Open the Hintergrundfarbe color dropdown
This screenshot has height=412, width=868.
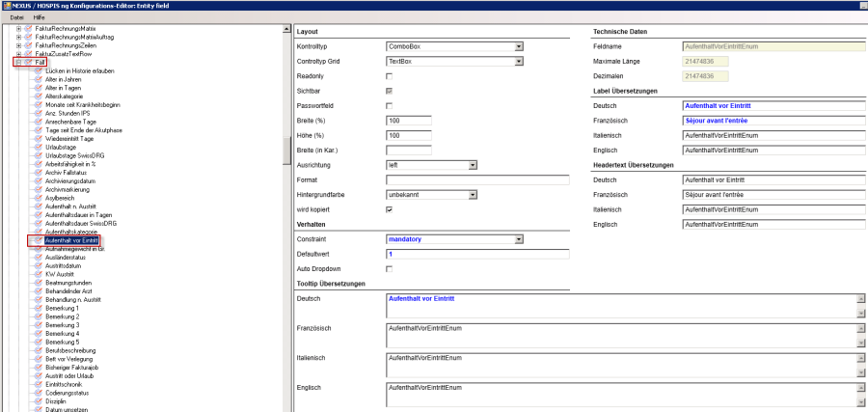click(x=473, y=194)
